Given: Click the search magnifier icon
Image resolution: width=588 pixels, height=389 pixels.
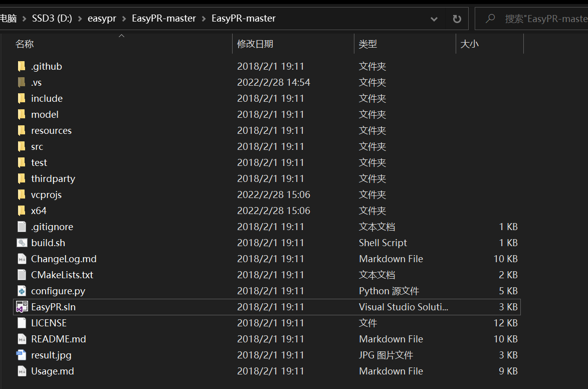Looking at the screenshot, I should click(x=490, y=19).
